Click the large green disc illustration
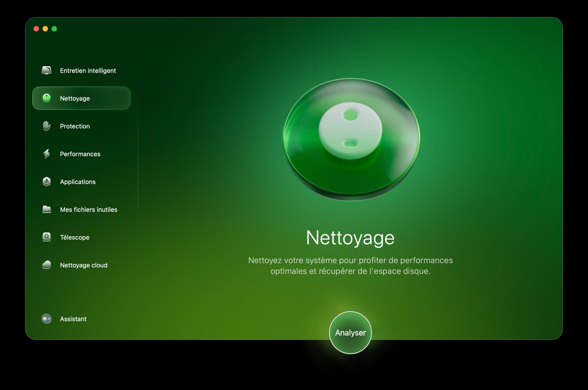 coord(351,139)
